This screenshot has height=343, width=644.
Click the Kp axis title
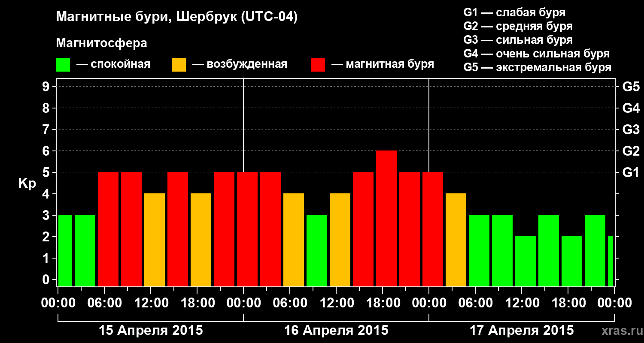click(x=27, y=184)
